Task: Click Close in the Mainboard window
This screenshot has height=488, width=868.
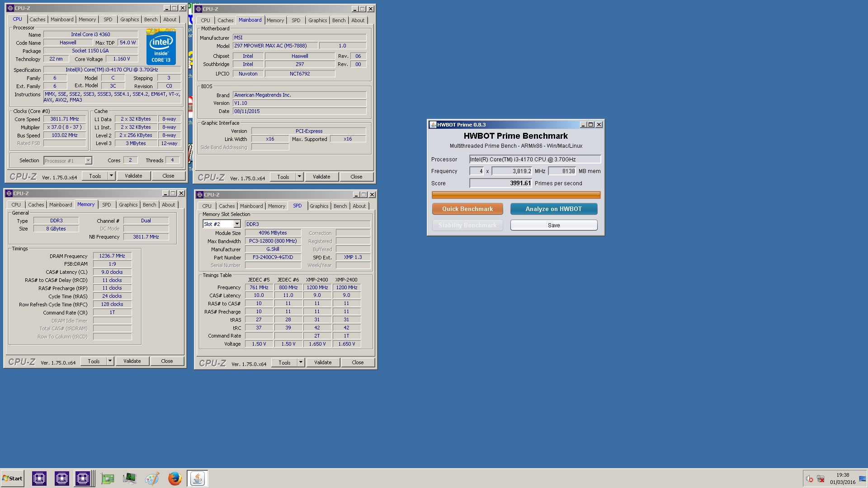Action: point(356,177)
